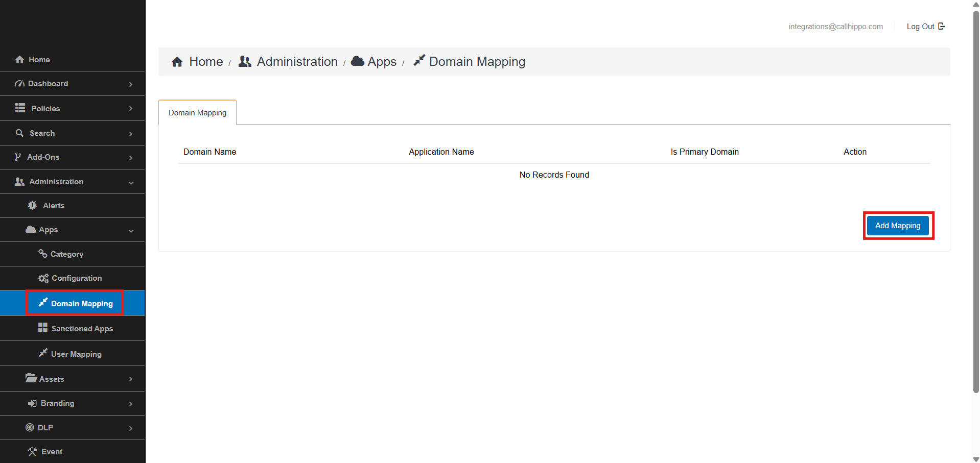Click the Domain Mapping pin icon in sidebar
Image resolution: width=980 pixels, height=463 pixels.
pyautogui.click(x=43, y=303)
